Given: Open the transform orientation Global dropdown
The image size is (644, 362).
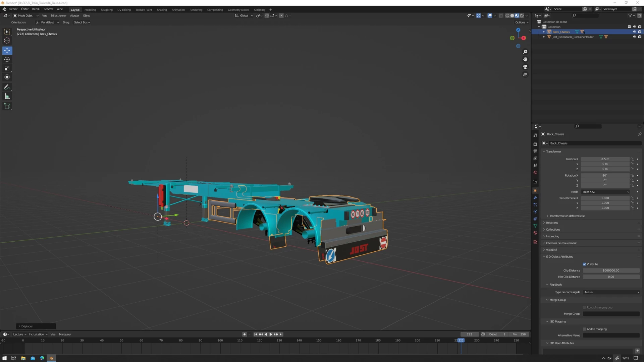Looking at the screenshot, I should [x=244, y=15].
